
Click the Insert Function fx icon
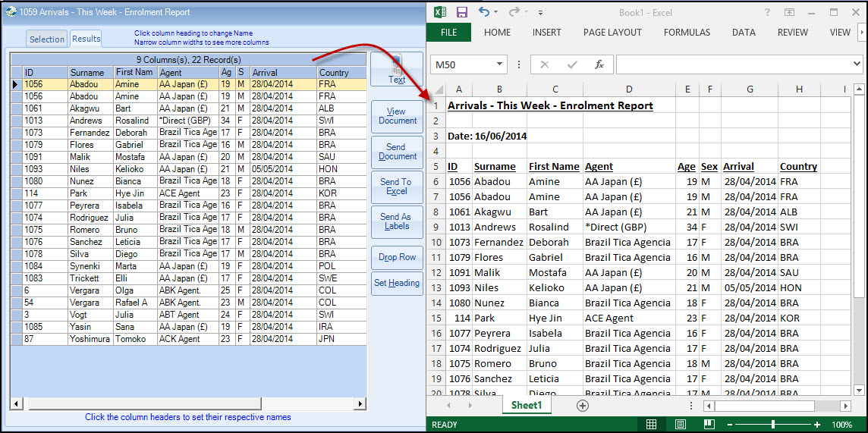599,64
